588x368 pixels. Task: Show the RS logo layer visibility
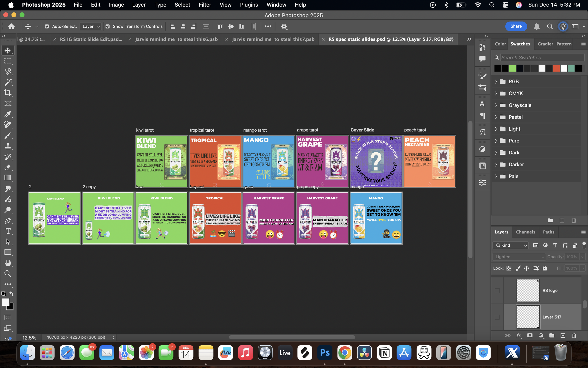click(x=497, y=291)
